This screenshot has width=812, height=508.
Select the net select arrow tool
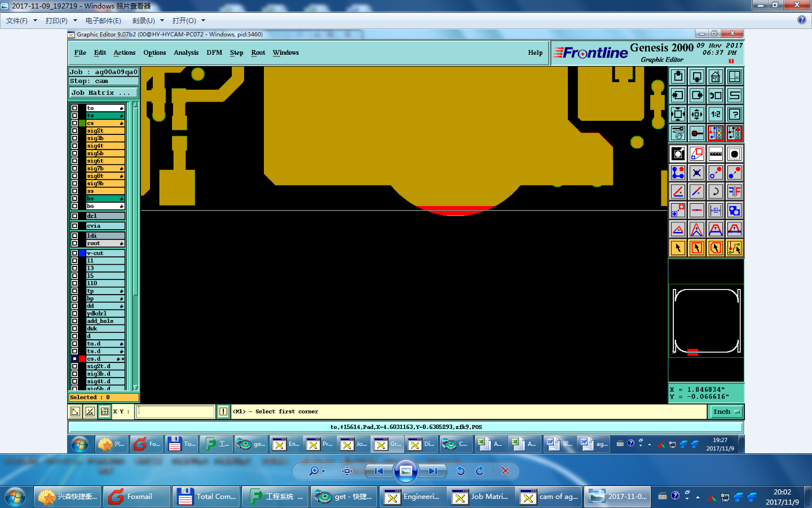point(734,248)
